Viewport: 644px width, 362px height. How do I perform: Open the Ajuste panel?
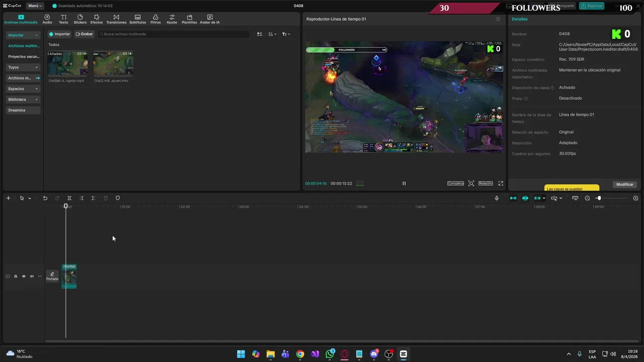coord(172,19)
